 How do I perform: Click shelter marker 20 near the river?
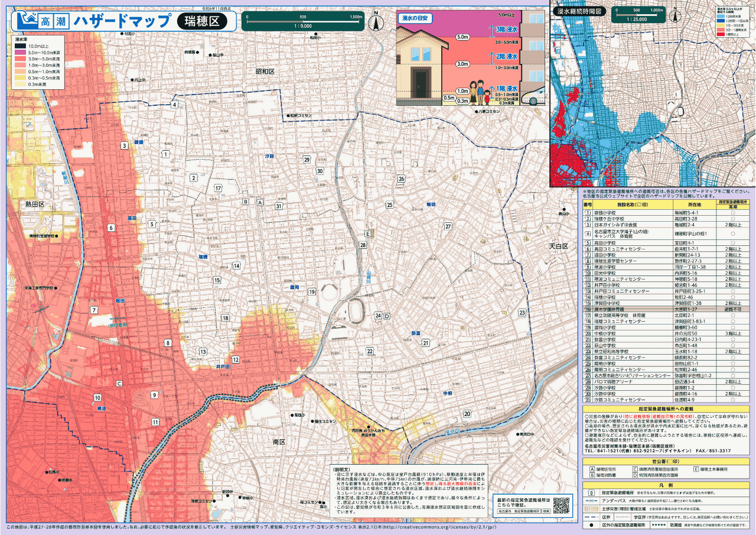point(467,414)
